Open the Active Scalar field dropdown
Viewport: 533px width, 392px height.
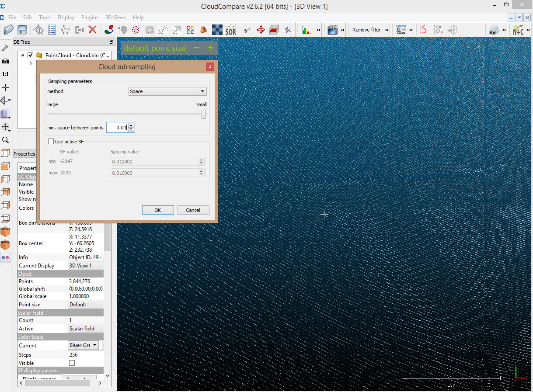[x=86, y=329]
